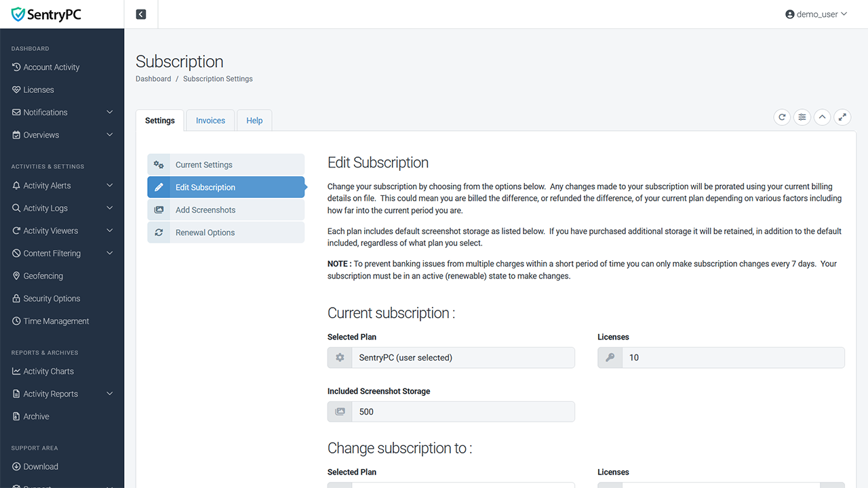The height and width of the screenshot is (488, 868).
Task: Click the Activity Viewers refresh icon
Action: [16, 230]
